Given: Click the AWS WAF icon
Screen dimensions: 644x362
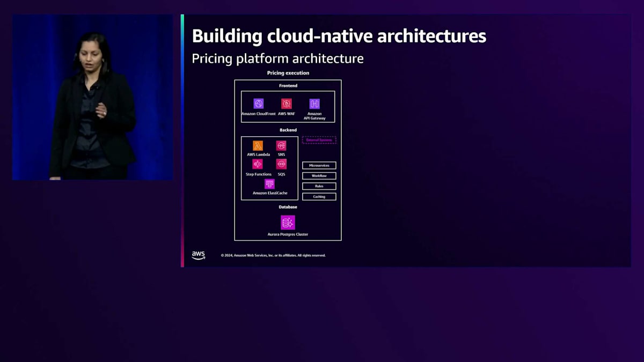Looking at the screenshot, I should tap(287, 104).
